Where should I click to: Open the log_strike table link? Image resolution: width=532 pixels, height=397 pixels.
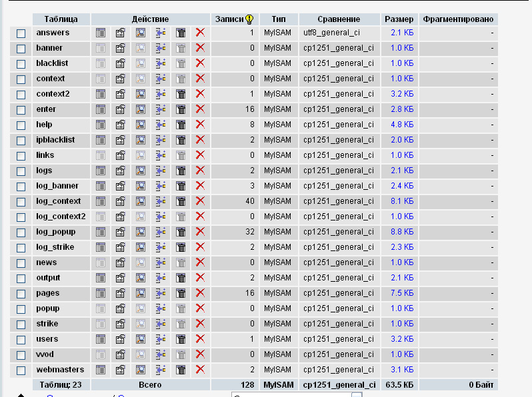[55, 247]
